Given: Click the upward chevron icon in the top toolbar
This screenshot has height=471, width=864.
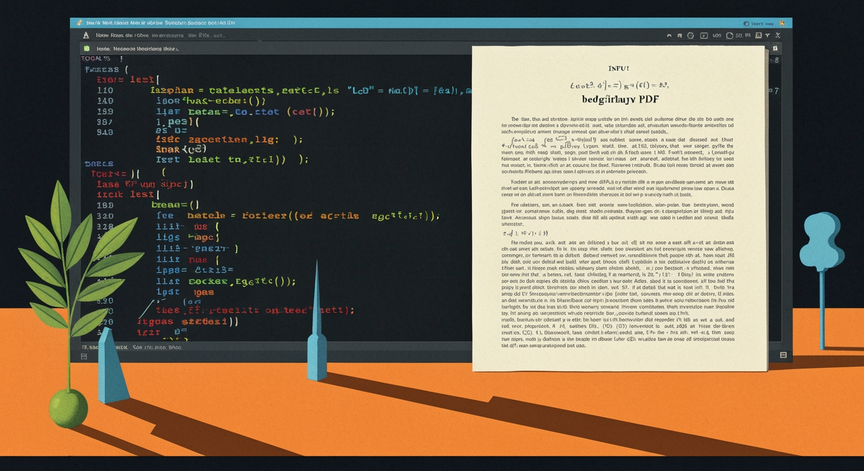Looking at the screenshot, I should point(669,35).
